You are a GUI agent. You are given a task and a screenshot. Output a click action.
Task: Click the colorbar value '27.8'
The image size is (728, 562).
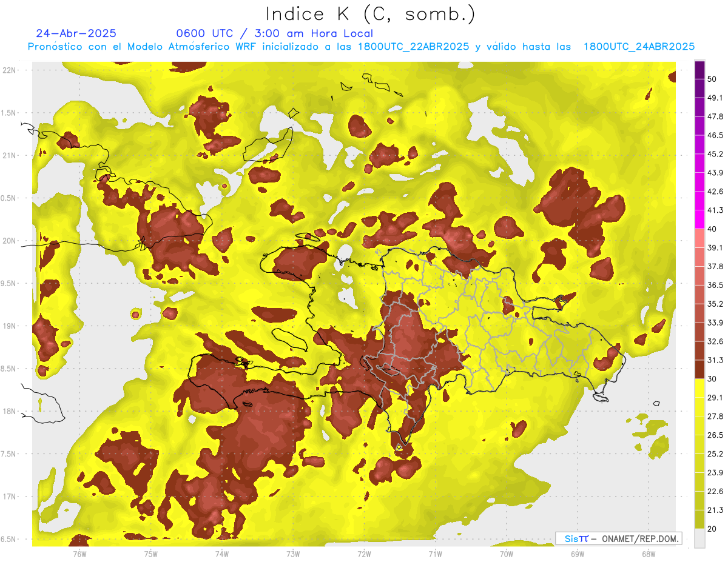tap(715, 416)
